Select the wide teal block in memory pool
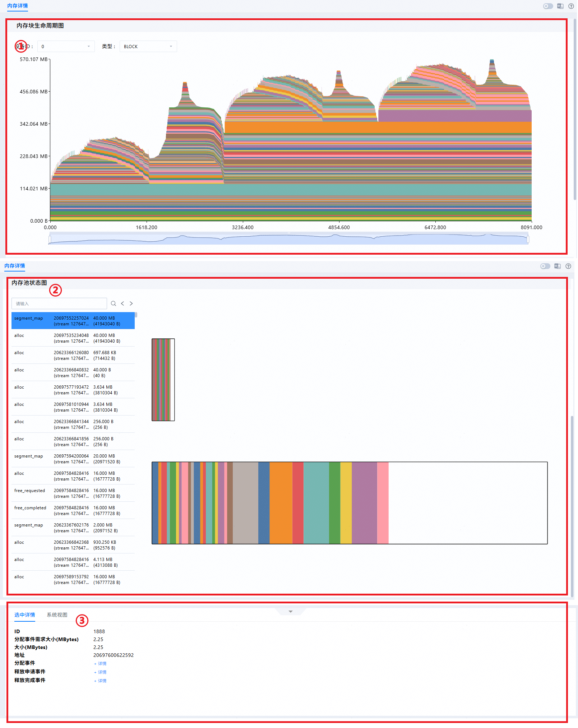 coord(316,503)
